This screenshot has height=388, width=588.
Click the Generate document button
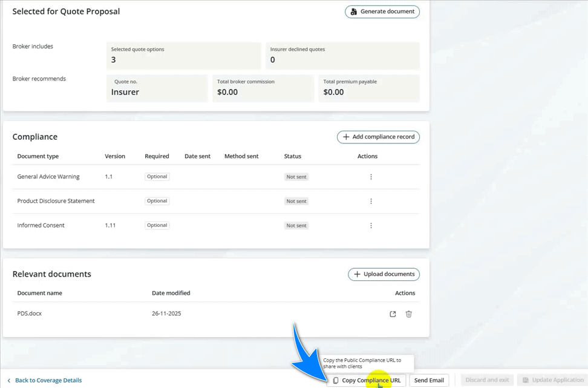pos(382,12)
